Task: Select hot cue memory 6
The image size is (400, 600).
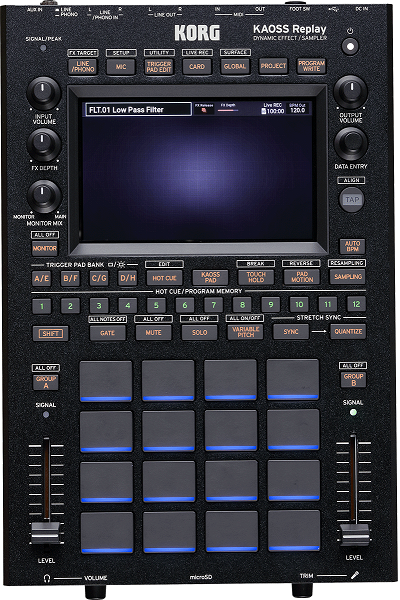Action: pyautogui.click(x=185, y=305)
